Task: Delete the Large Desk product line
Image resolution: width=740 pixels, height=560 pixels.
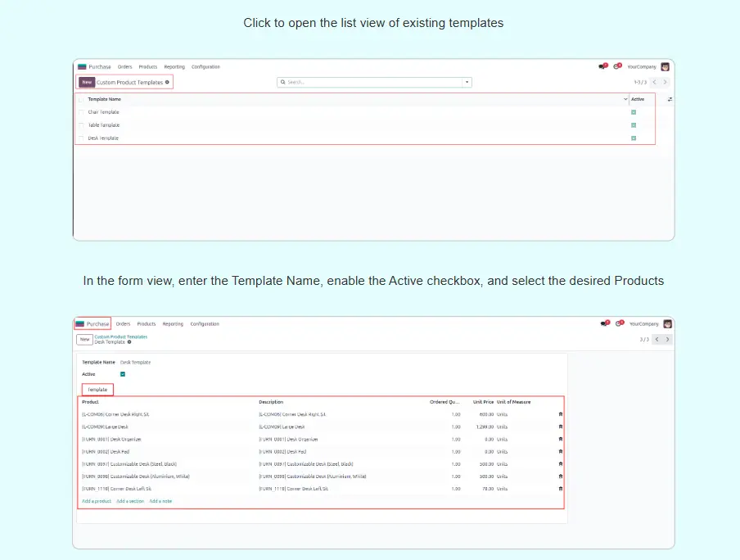Action: [x=560, y=427]
